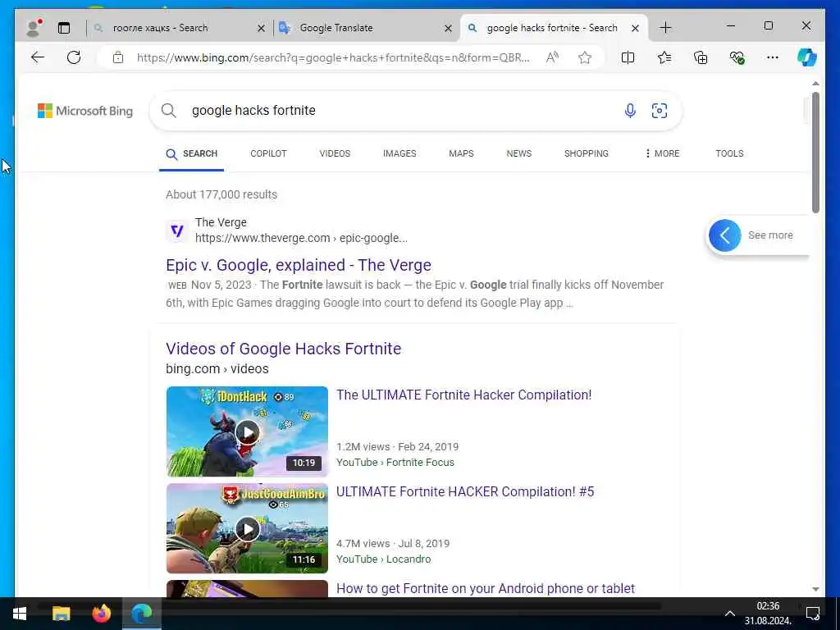This screenshot has width=840, height=630.
Task: Click the scroll down arrow of page
Action: (x=815, y=589)
